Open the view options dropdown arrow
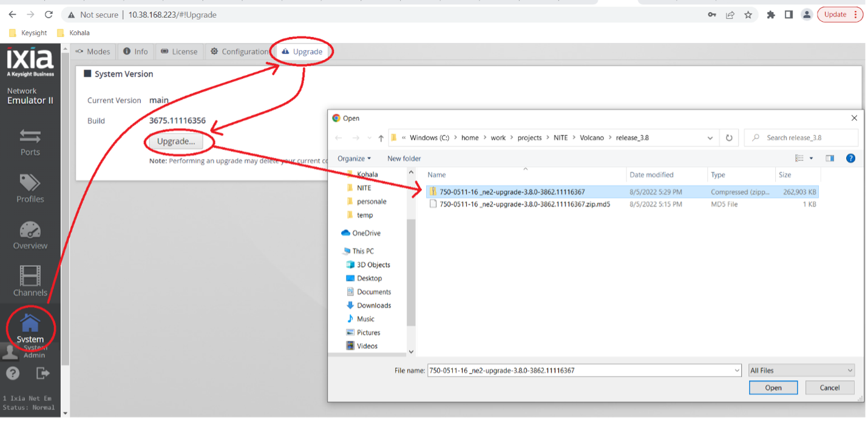Viewport: 868px width, 422px height. (811, 158)
